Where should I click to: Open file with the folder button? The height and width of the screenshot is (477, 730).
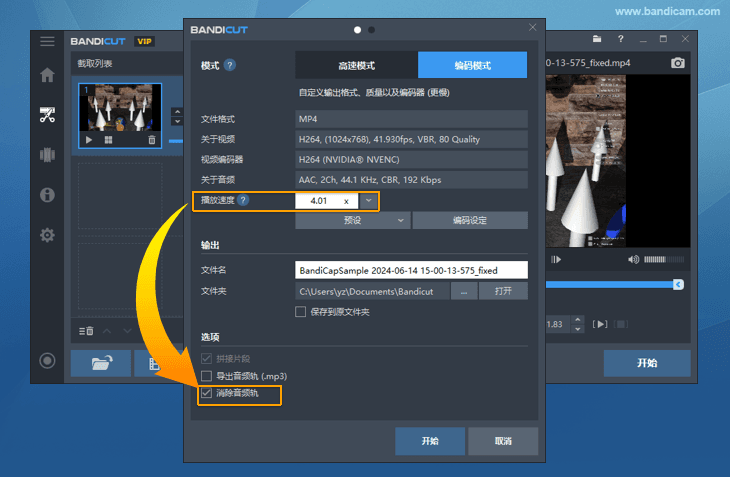(101, 363)
